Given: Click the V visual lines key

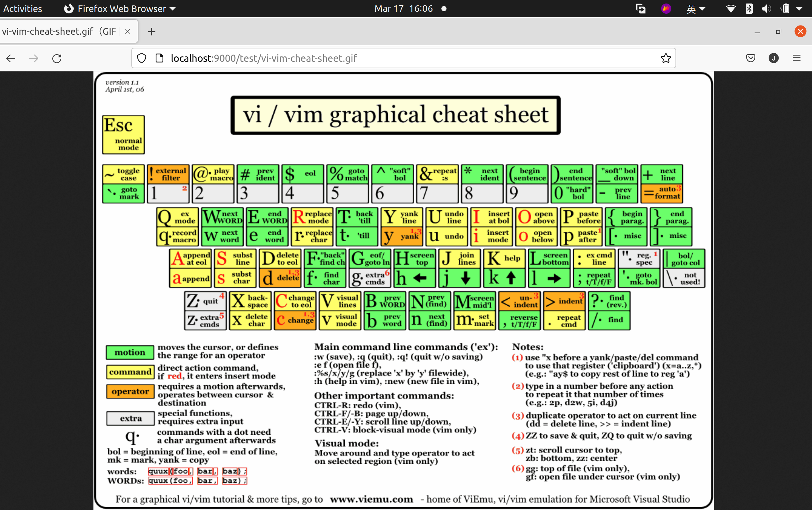Looking at the screenshot, I should (x=340, y=300).
